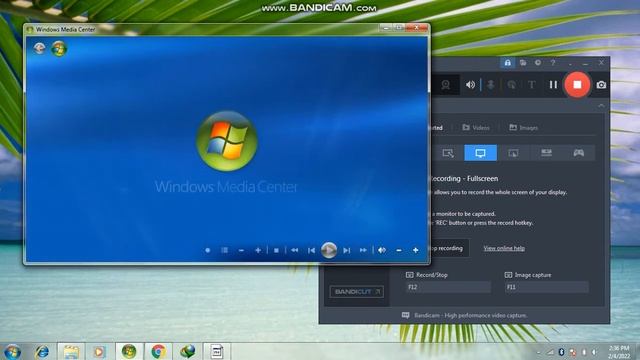This screenshot has height=360, width=640.
Task: Select rectangle area recording mode in Bandicam
Action: coord(448,153)
